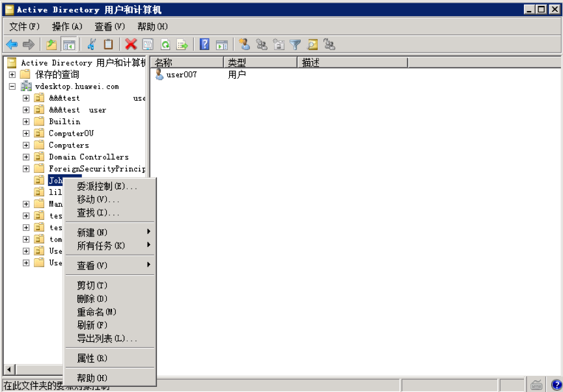Expand the Computers node
The width and height of the screenshot is (563, 392).
coord(26,145)
